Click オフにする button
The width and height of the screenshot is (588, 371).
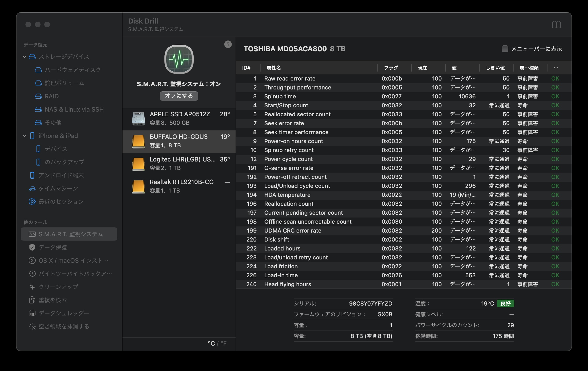coord(179,96)
